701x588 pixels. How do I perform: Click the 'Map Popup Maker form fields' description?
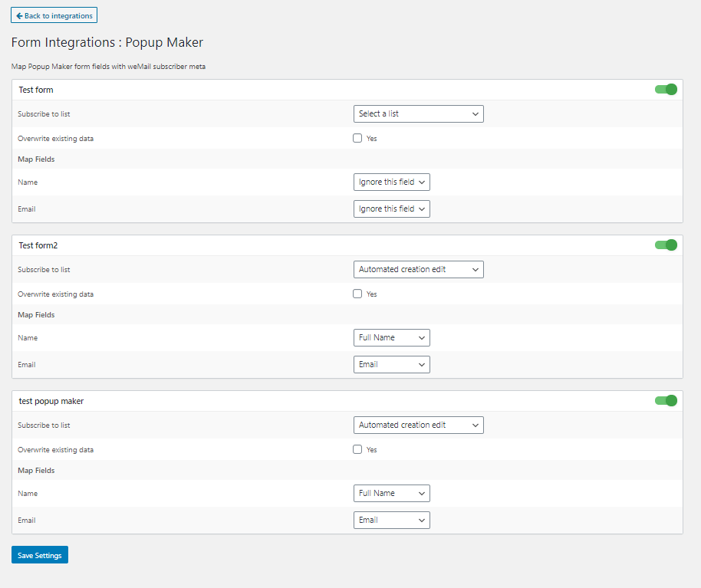coord(108,67)
